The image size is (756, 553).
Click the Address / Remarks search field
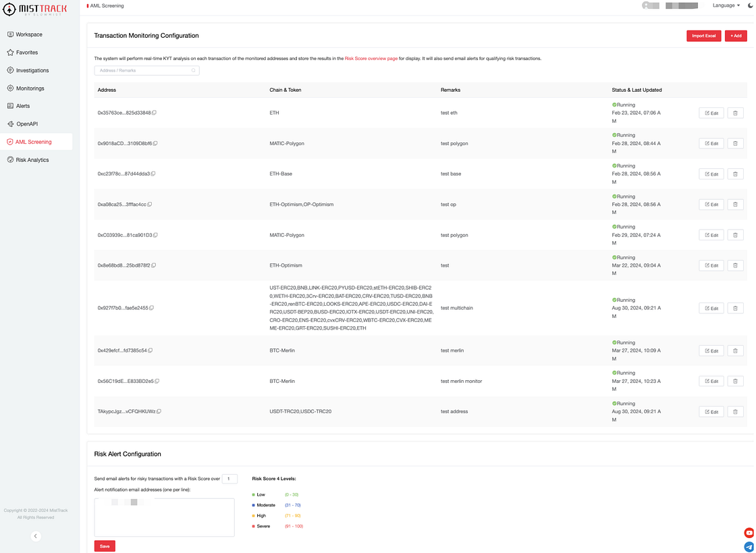click(145, 70)
